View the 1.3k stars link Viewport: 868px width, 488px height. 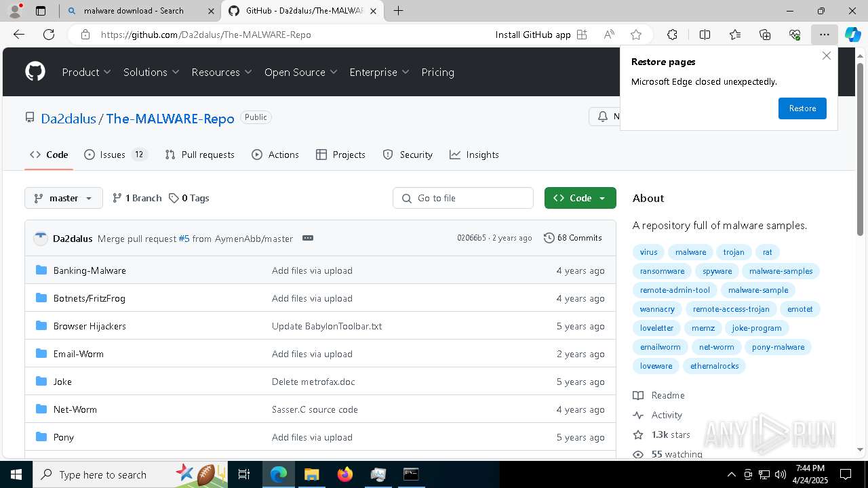tap(661, 434)
